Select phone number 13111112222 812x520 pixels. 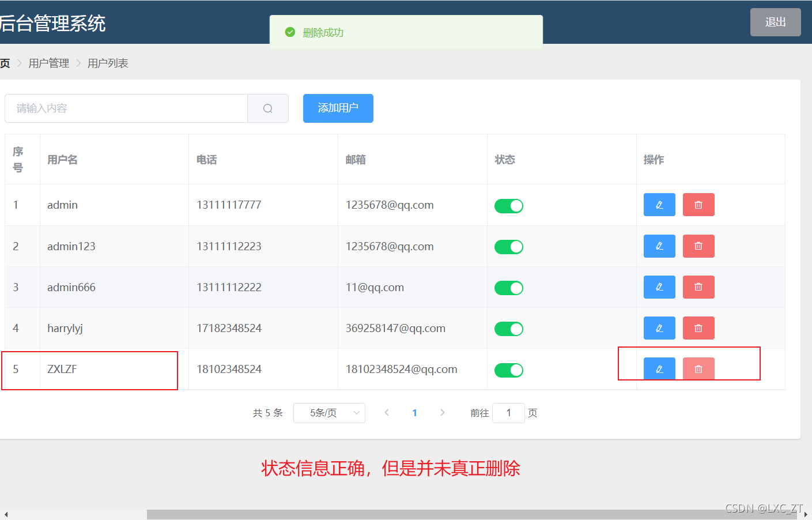pos(229,287)
